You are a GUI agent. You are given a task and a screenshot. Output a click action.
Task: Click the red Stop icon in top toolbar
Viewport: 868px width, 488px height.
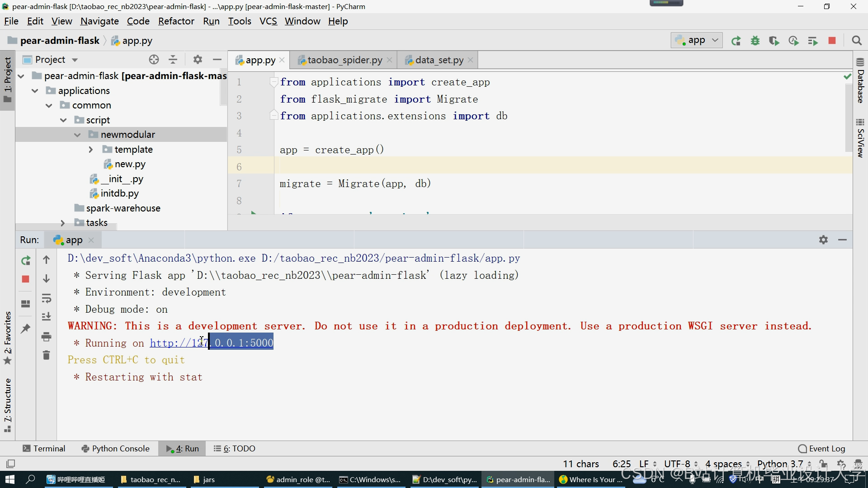tap(832, 41)
